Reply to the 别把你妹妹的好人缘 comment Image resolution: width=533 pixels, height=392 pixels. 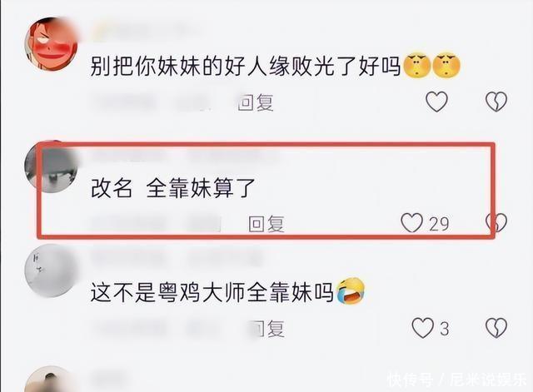[256, 102]
